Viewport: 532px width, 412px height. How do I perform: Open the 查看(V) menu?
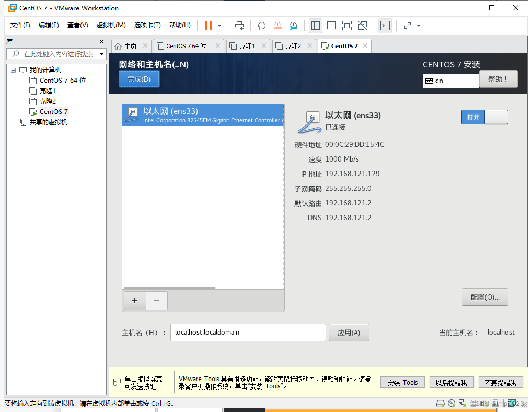pos(78,25)
